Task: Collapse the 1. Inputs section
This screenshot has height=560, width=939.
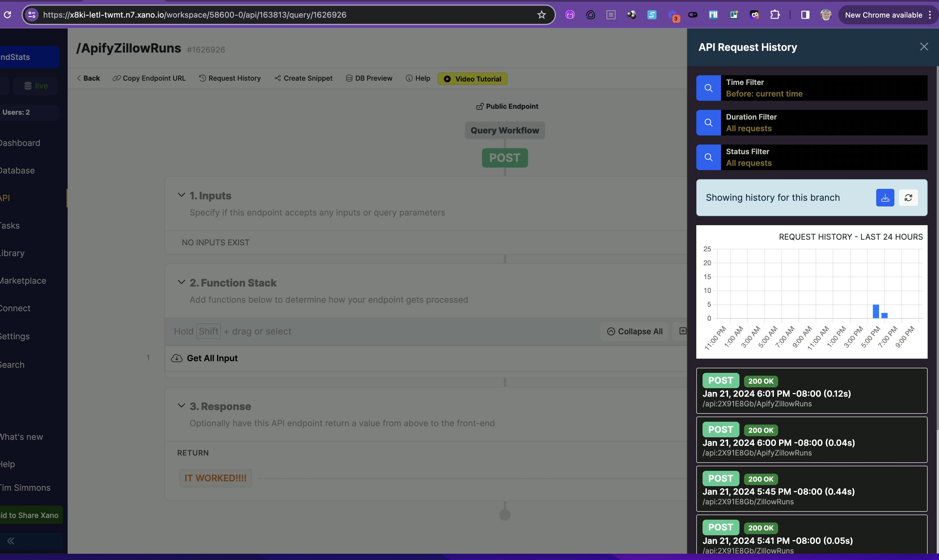Action: [181, 195]
